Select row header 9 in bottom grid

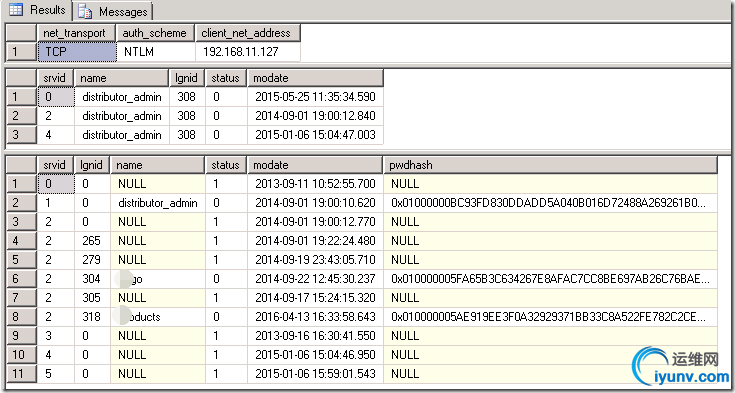pos(22,336)
